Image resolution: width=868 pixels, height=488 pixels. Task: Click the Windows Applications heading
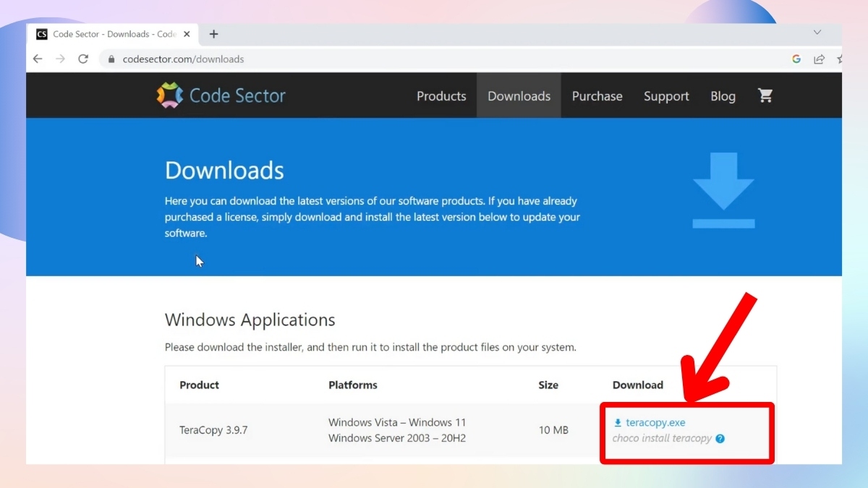coord(250,320)
